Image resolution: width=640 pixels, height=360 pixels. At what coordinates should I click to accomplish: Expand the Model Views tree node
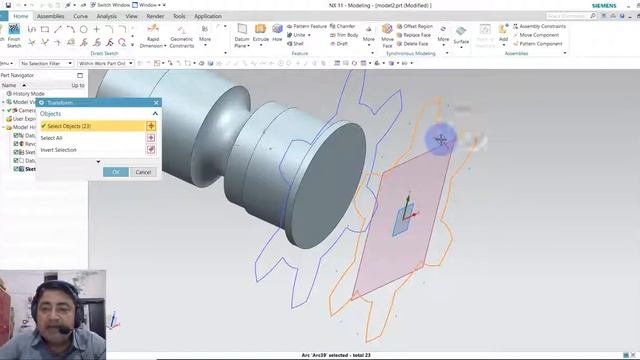coord(3,102)
